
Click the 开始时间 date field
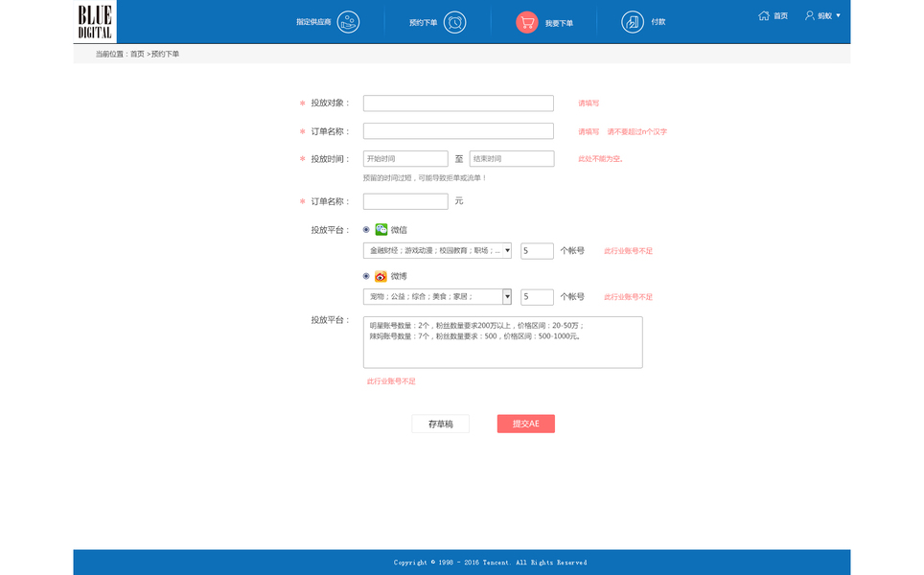click(405, 158)
